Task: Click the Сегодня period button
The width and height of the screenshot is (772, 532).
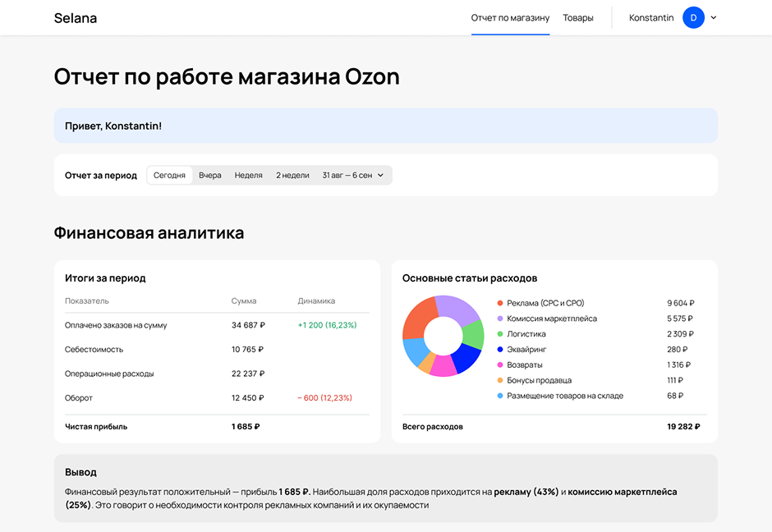Action: [169, 175]
